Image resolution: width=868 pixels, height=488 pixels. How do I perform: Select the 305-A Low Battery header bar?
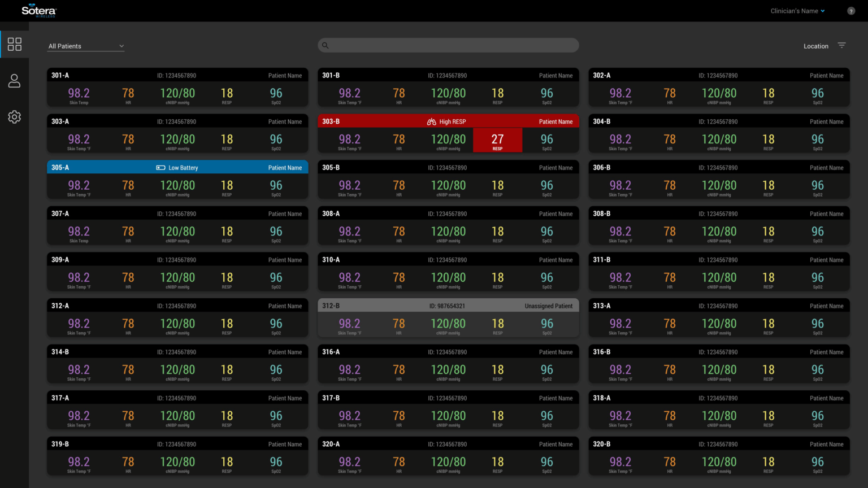(177, 167)
